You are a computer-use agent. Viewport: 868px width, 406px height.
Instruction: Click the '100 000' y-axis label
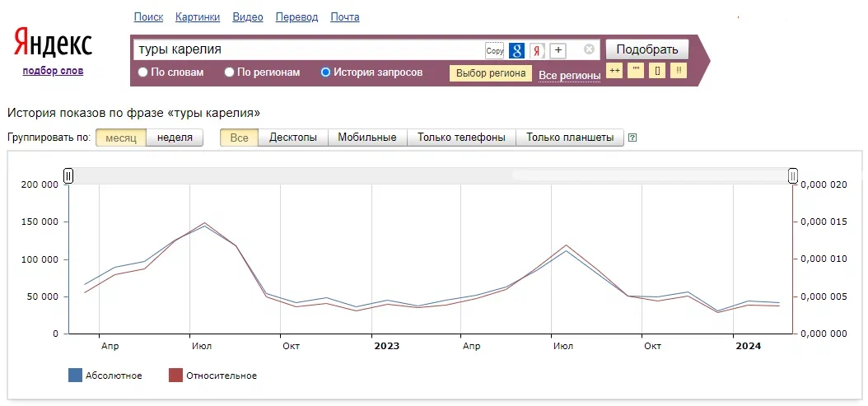point(40,259)
